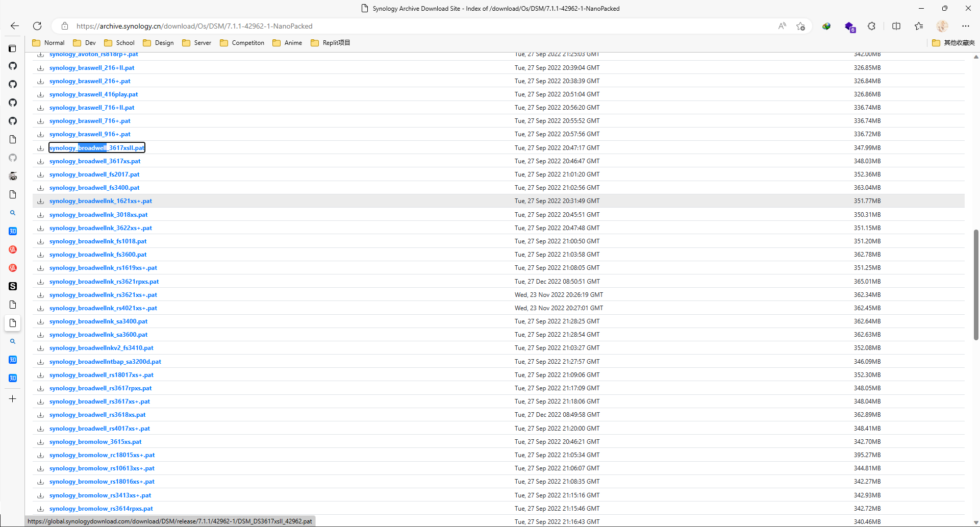Open the 其他收藏夹 bookmarks folder

pyautogui.click(x=953, y=43)
